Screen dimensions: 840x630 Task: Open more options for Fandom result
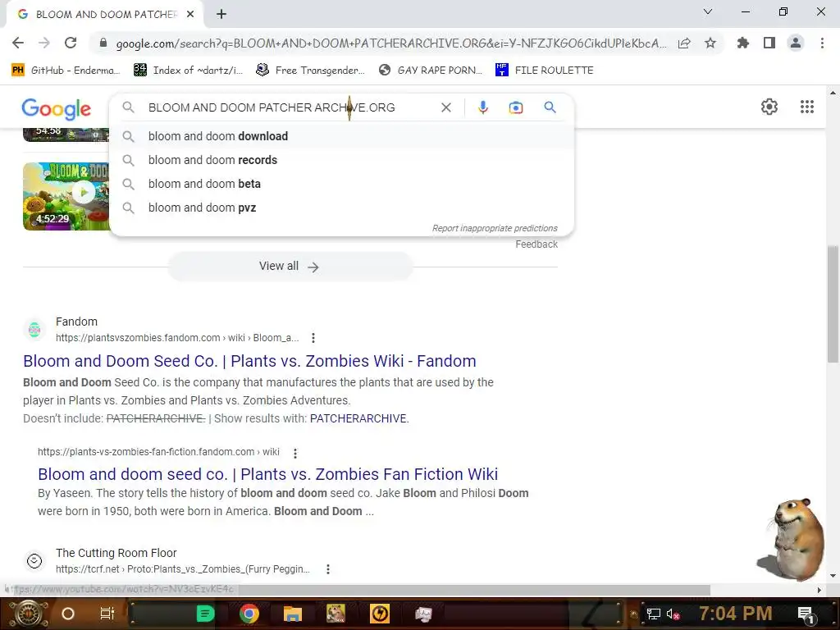click(x=313, y=338)
